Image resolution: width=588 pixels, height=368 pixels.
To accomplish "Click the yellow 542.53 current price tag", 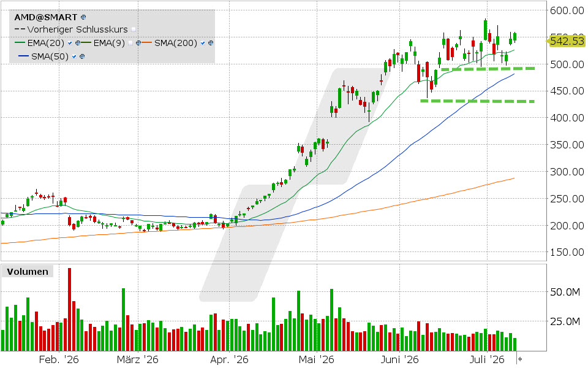I will (x=566, y=40).
